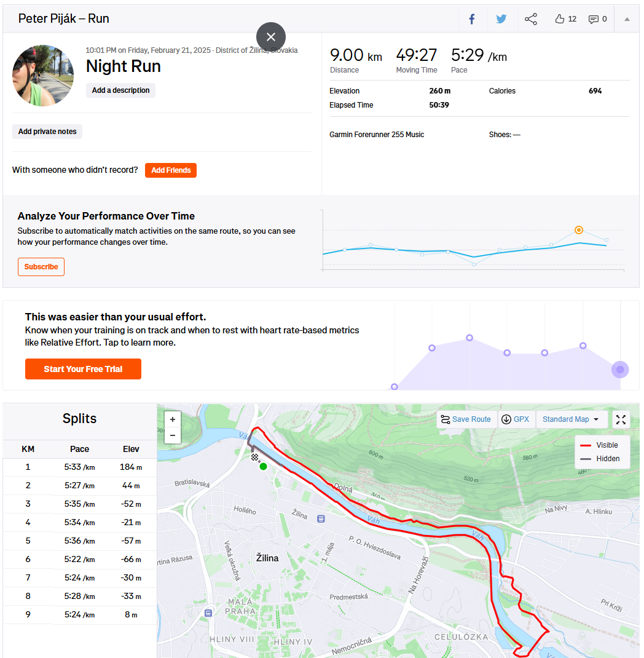644x658 pixels.
Task: Share activity on Facebook icon
Action: pyautogui.click(x=472, y=19)
